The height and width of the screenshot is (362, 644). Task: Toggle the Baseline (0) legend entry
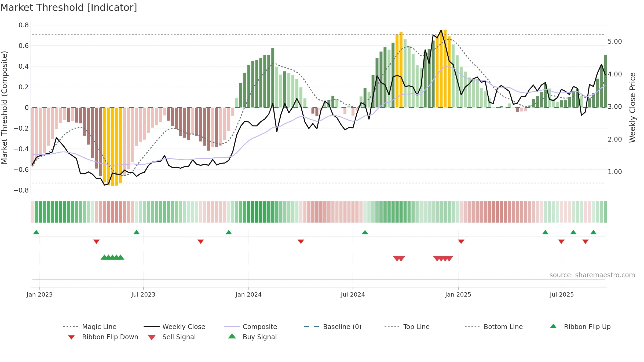pos(333,327)
